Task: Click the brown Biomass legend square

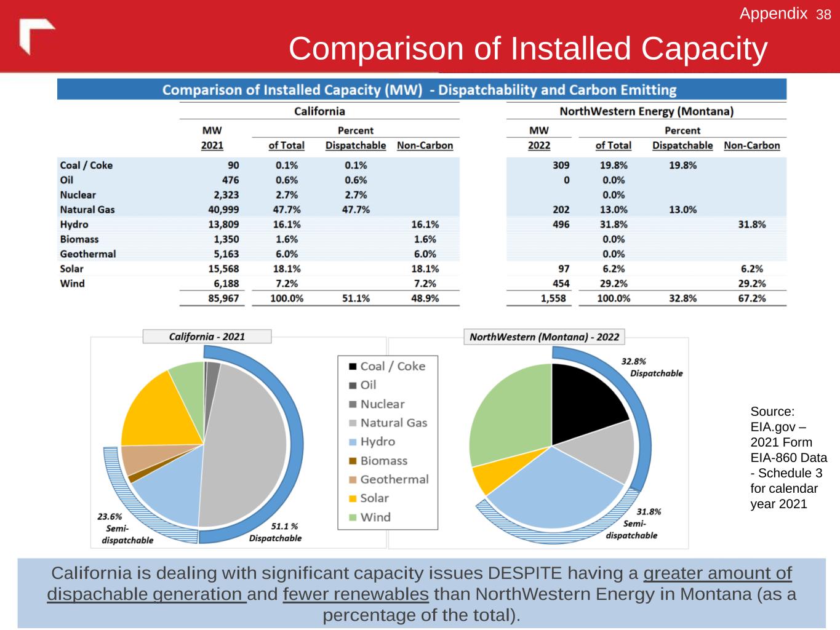Action: click(353, 461)
